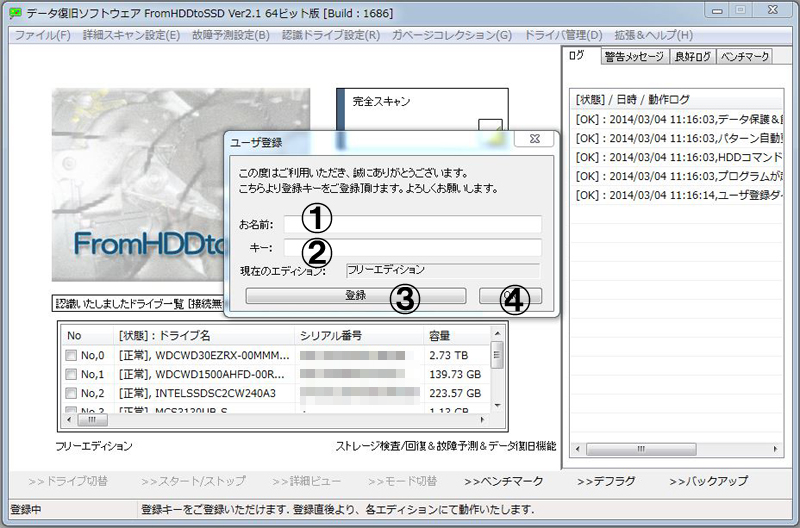Open the 拡張&ヘルプ(H) menu
Viewport: 800px width, 528px height.
[x=654, y=35]
